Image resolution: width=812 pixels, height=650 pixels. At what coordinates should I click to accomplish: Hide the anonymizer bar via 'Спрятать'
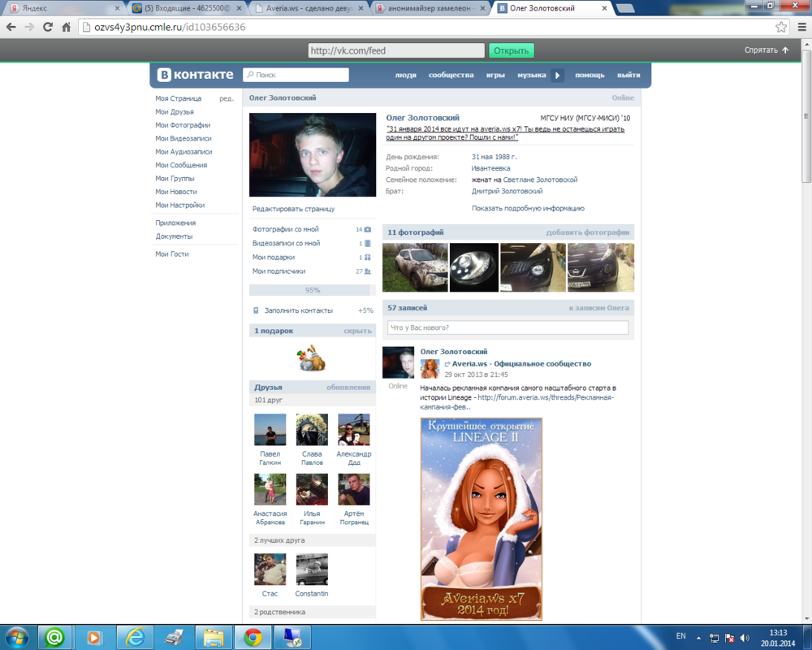[x=766, y=50]
